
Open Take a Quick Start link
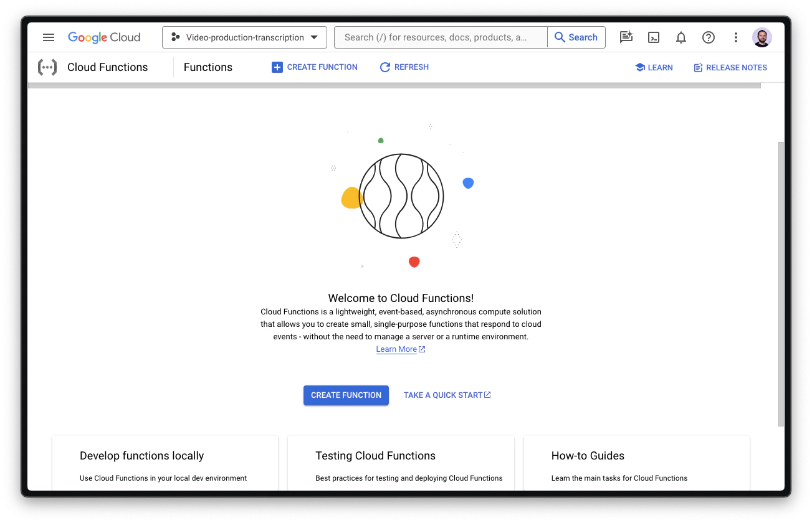point(447,395)
